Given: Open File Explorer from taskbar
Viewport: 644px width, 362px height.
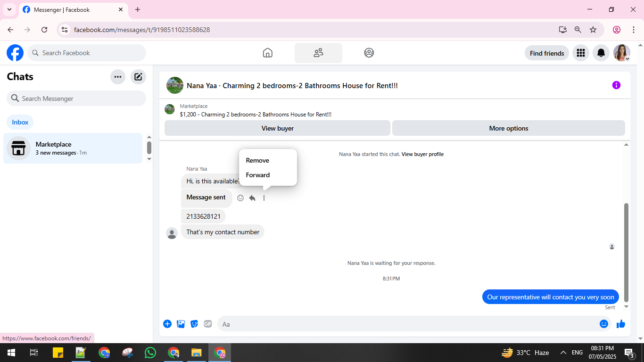Looking at the screenshot, I should 197,353.
